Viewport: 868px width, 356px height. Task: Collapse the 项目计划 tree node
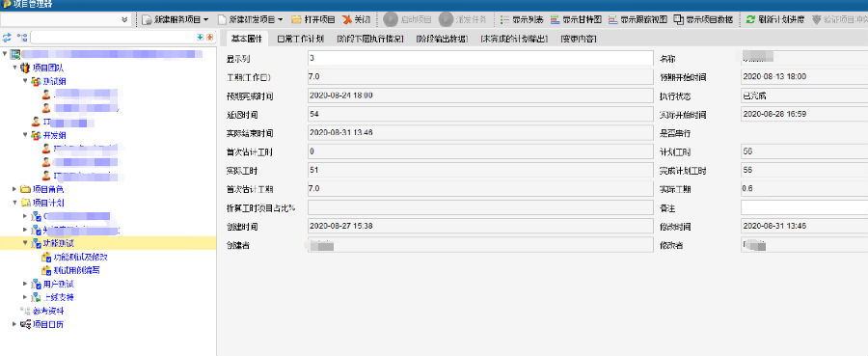click(x=14, y=203)
